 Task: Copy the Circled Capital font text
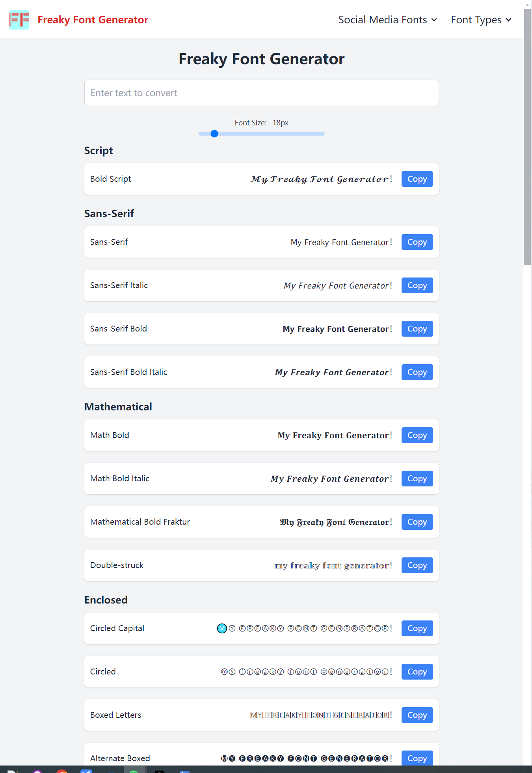(417, 628)
